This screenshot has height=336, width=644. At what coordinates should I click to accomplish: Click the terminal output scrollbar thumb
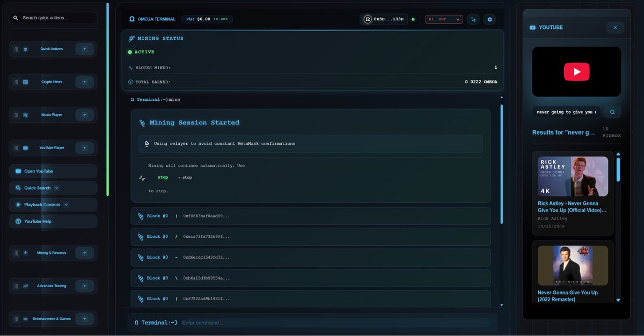click(x=502, y=164)
